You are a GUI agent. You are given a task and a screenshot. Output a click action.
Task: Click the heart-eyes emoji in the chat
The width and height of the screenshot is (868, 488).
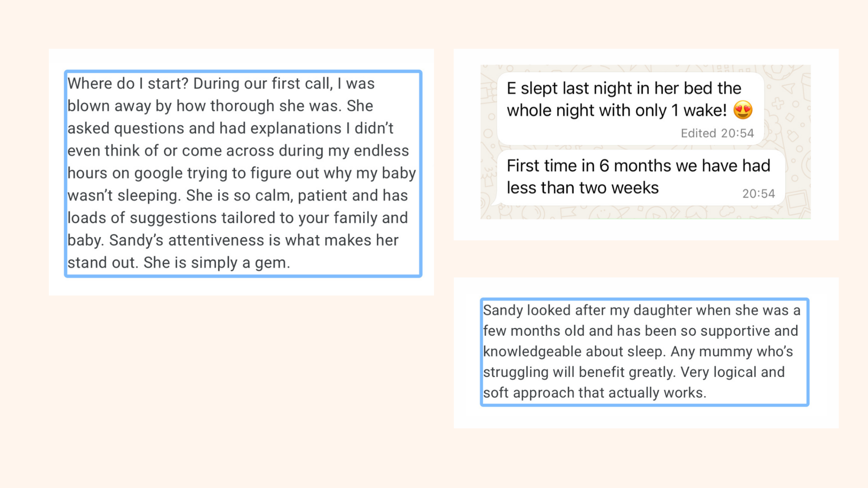(x=743, y=110)
